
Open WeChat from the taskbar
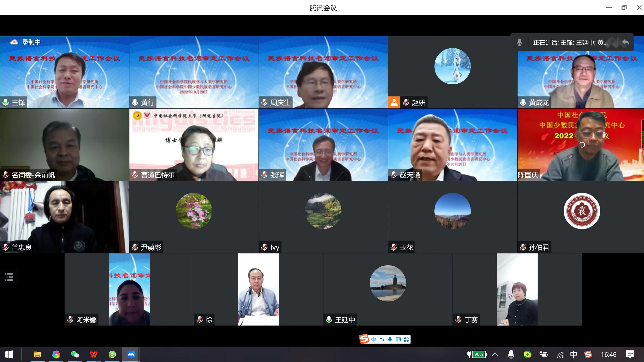[75, 354]
